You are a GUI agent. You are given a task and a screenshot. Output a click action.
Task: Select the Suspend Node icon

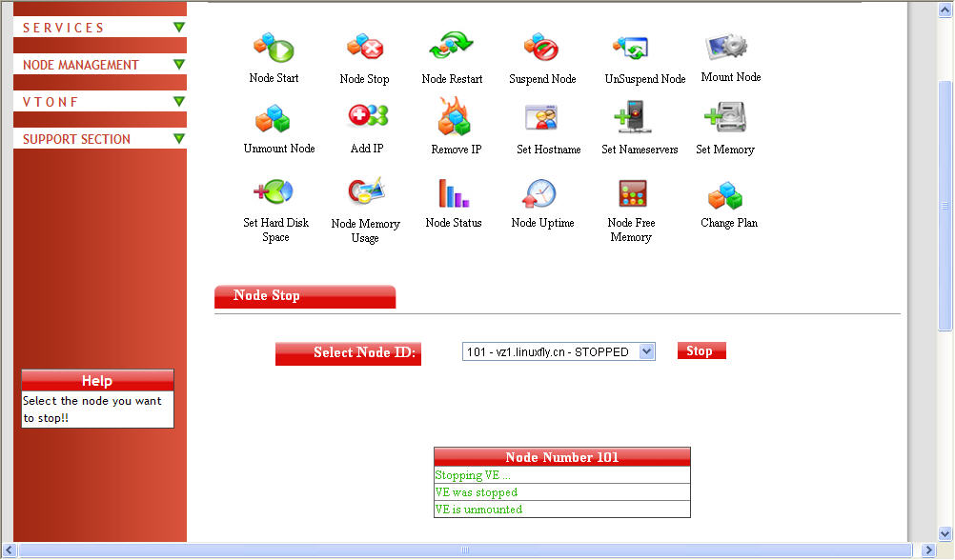541,47
